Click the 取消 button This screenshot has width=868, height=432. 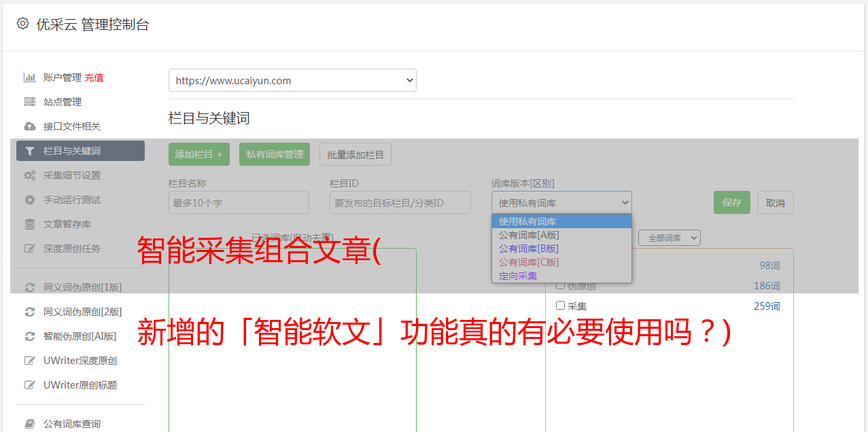tap(776, 202)
